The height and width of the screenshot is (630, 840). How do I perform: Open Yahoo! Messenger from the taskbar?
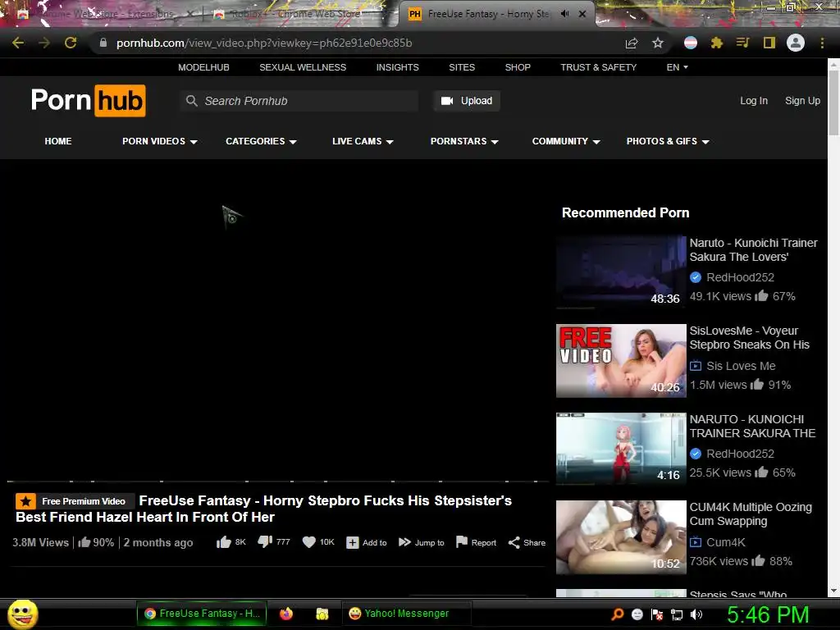(405, 614)
